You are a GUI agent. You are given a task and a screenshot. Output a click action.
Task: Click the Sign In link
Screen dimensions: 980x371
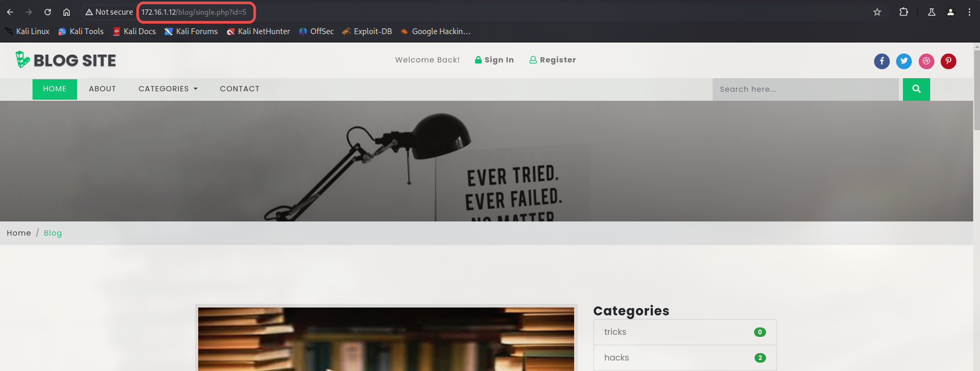click(x=494, y=60)
